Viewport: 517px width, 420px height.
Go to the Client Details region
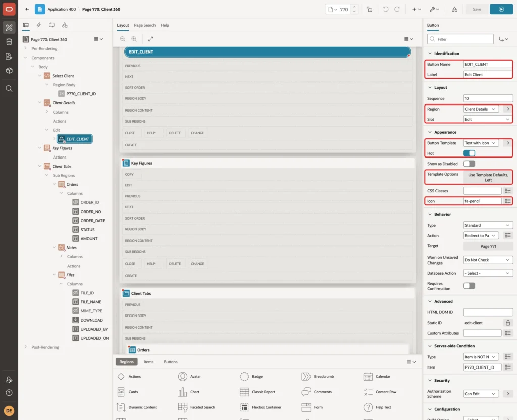508,109
